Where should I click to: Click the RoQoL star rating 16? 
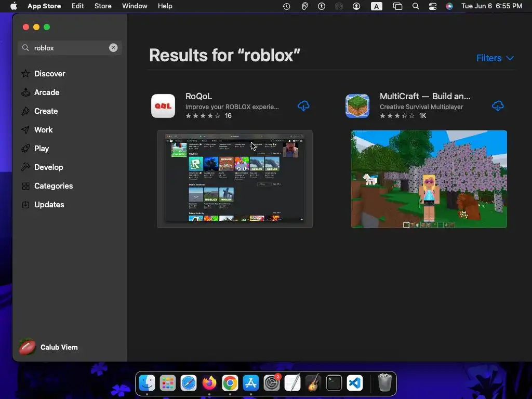point(208,116)
